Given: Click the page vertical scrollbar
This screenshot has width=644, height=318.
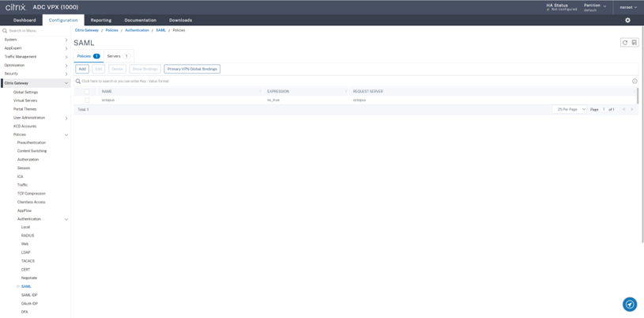Looking at the screenshot, I should pos(642,136).
